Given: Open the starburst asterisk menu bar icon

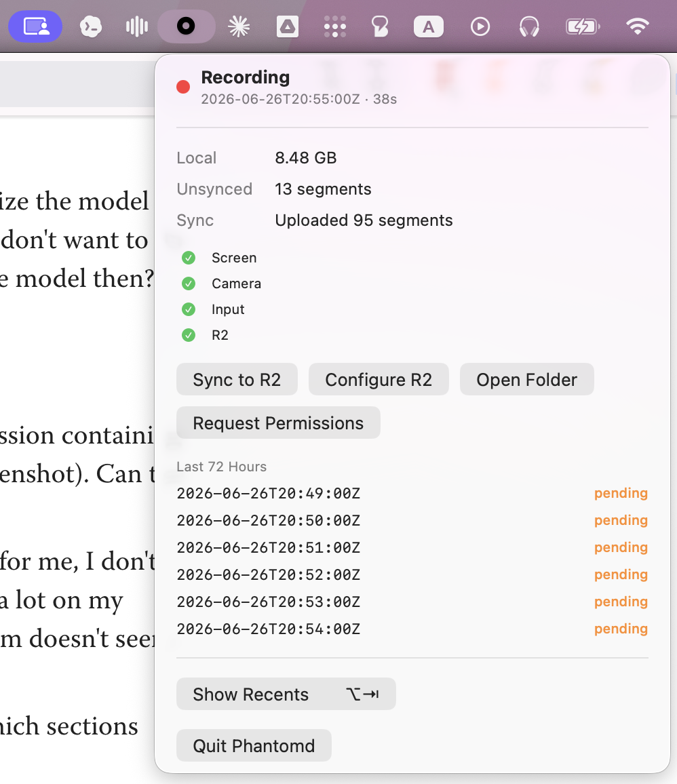Looking at the screenshot, I should pos(239,26).
